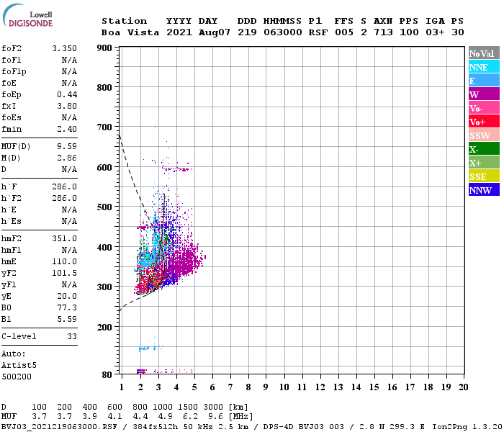This screenshot has height=432, width=504.
Task: Click the C-level value 33
Action: (x=72, y=336)
